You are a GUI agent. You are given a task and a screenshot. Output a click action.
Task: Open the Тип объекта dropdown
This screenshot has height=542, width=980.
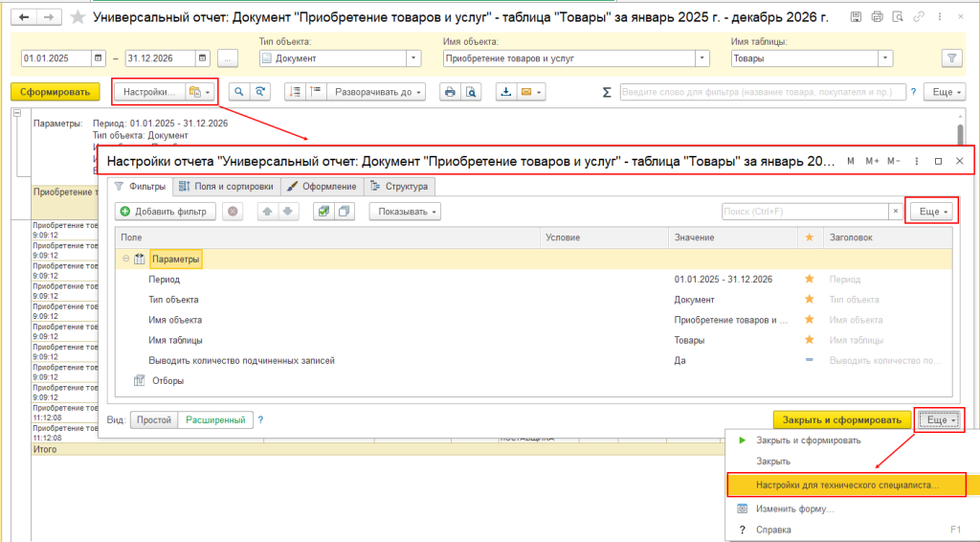point(413,58)
